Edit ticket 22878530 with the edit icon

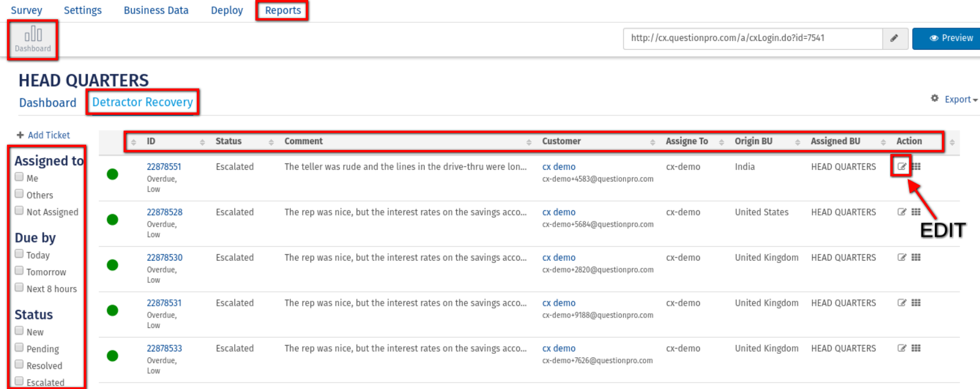click(902, 257)
